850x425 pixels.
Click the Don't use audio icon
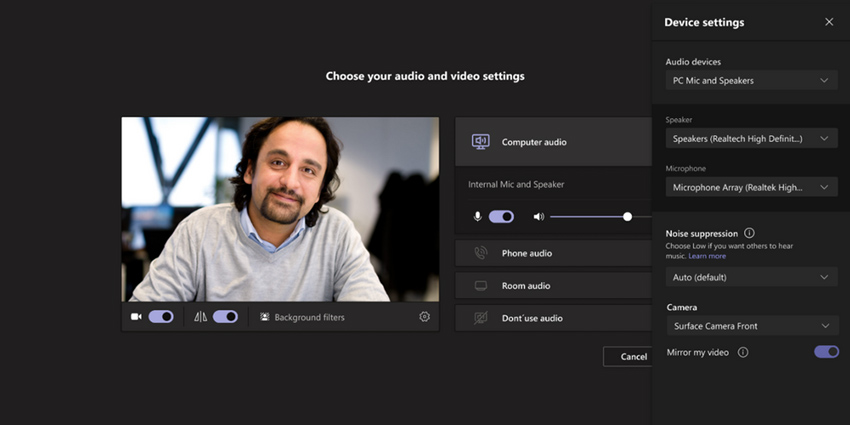pos(480,318)
